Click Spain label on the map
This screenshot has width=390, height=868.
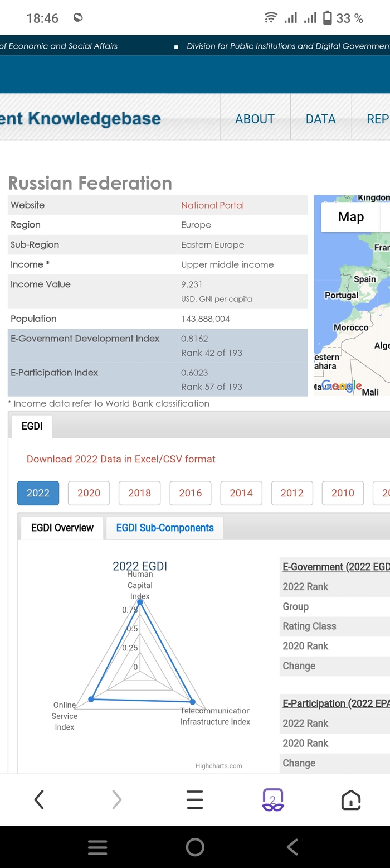pos(365,279)
